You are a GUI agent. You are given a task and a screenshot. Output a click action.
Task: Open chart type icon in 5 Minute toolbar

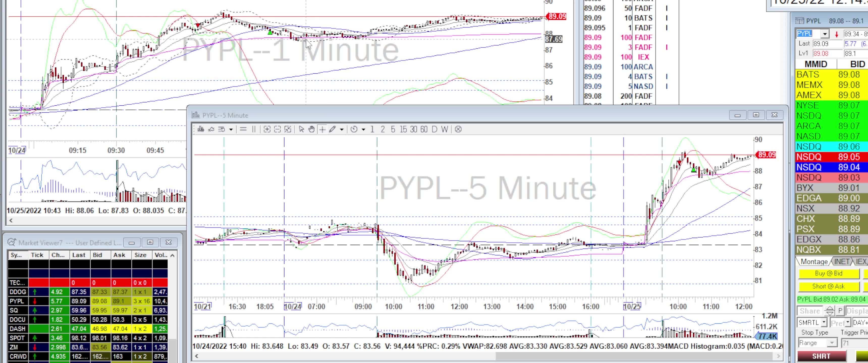click(201, 129)
